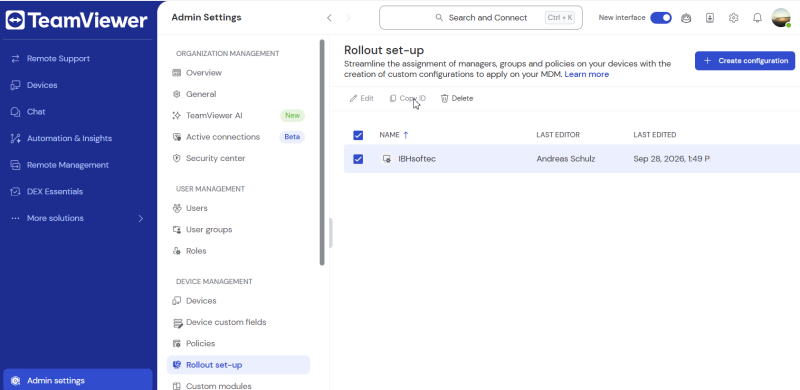
Task: Sort by the NAME column
Action: [394, 135]
